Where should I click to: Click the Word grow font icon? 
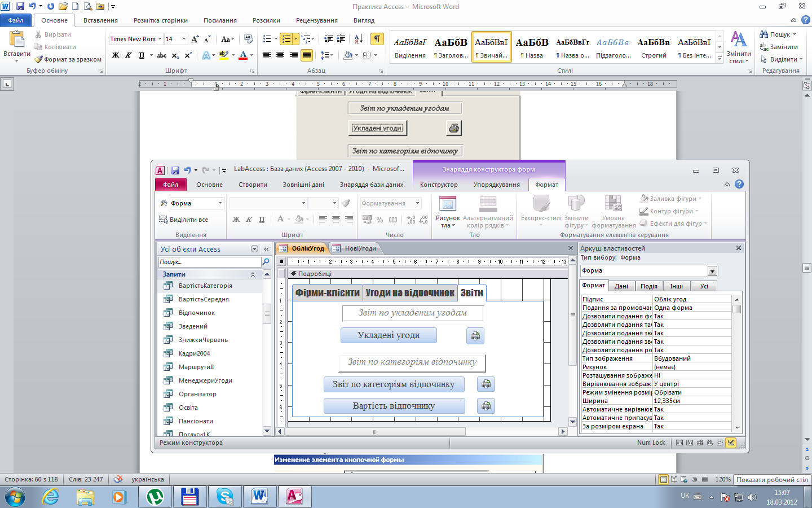point(195,39)
